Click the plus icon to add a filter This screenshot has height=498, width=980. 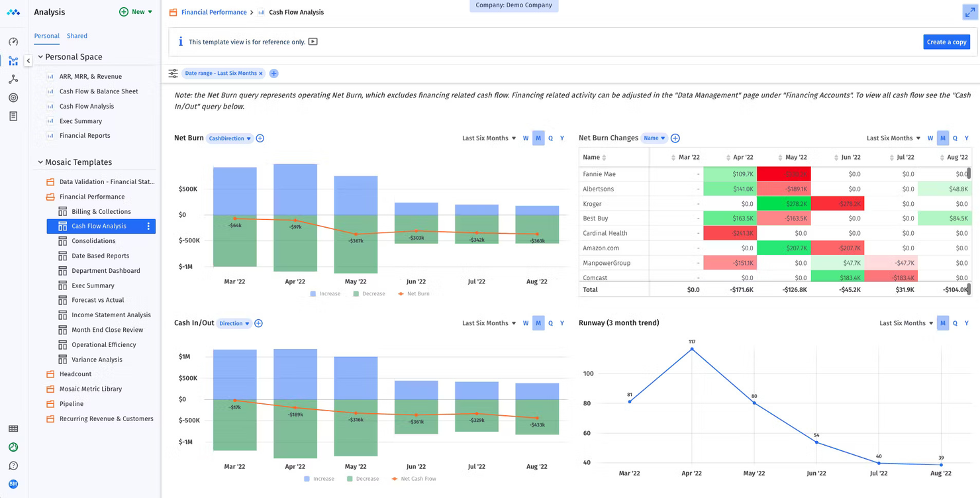[x=273, y=74]
